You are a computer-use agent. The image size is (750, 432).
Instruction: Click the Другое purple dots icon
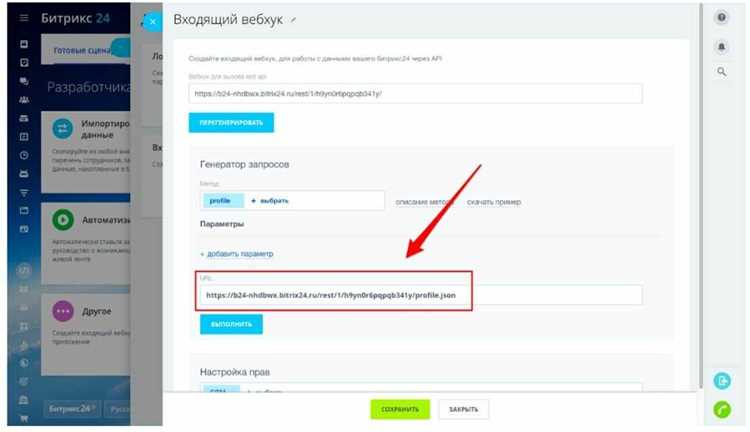point(63,311)
